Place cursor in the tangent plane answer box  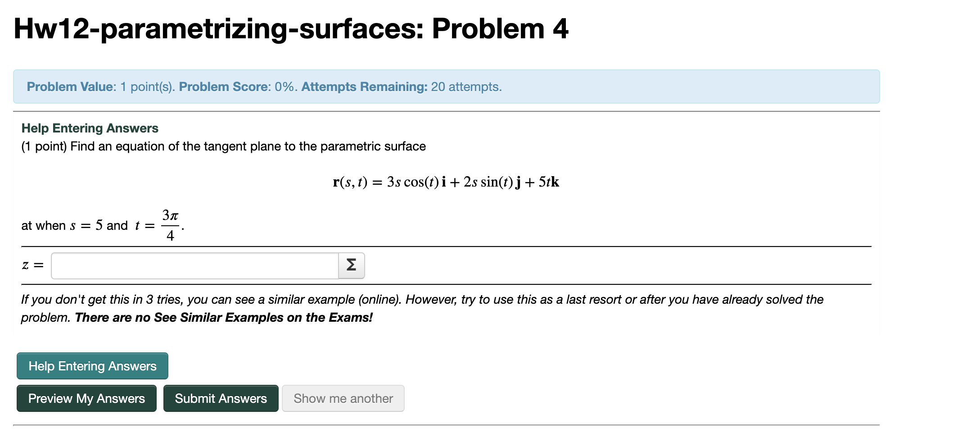point(194,265)
